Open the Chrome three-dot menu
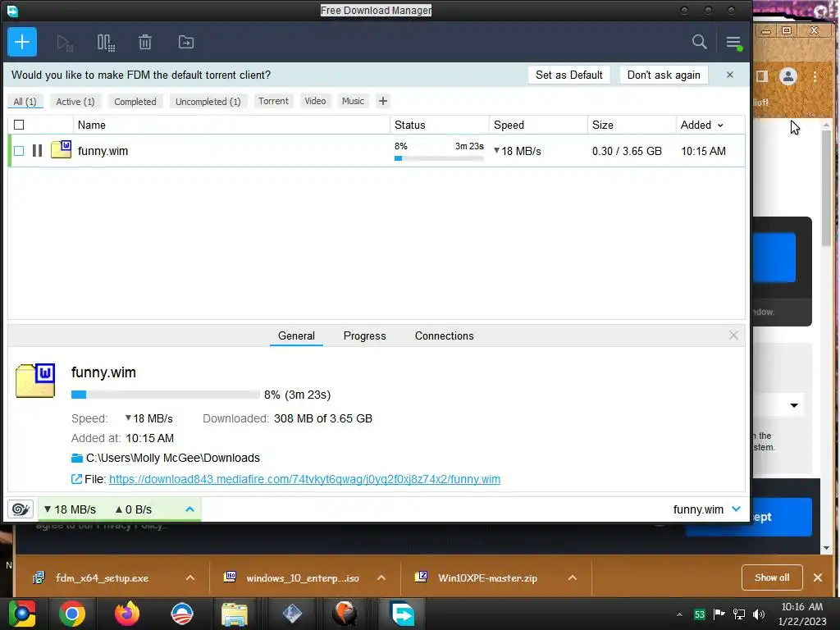Viewport: 840px width, 630px height. click(x=815, y=76)
